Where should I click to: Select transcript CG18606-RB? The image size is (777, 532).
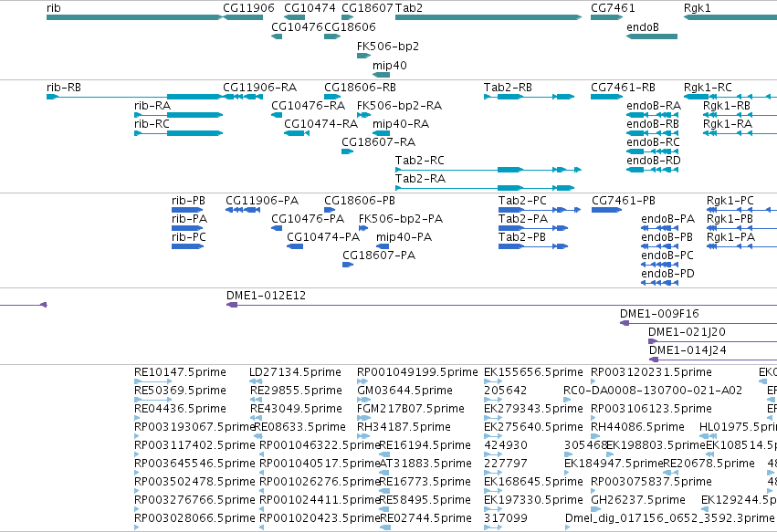click(x=360, y=88)
